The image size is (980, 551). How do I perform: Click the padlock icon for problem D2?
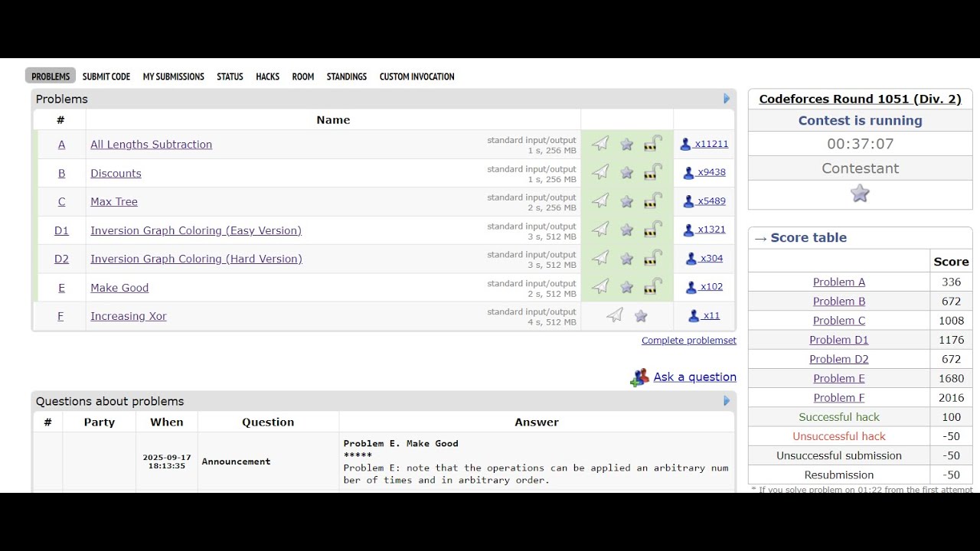click(653, 259)
